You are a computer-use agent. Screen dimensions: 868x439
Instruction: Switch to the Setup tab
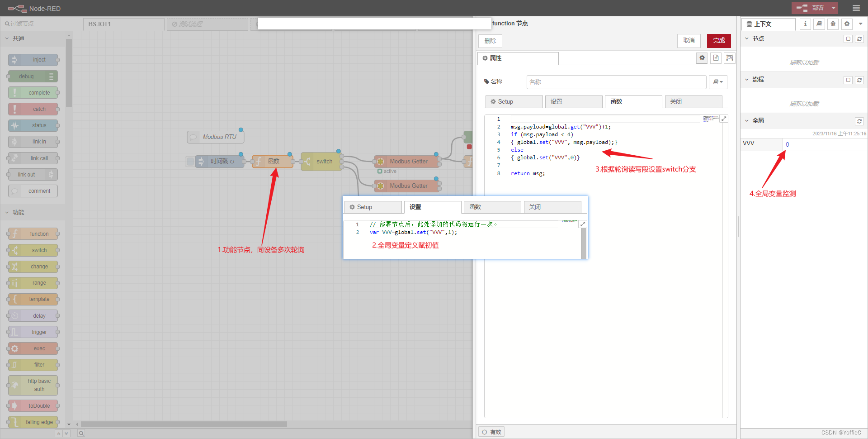click(x=514, y=101)
